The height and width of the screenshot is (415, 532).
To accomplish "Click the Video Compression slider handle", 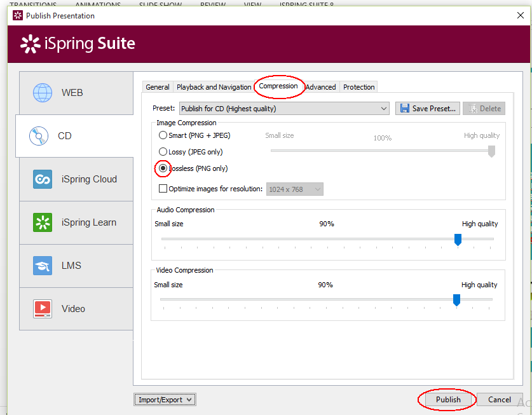I will tap(456, 300).
